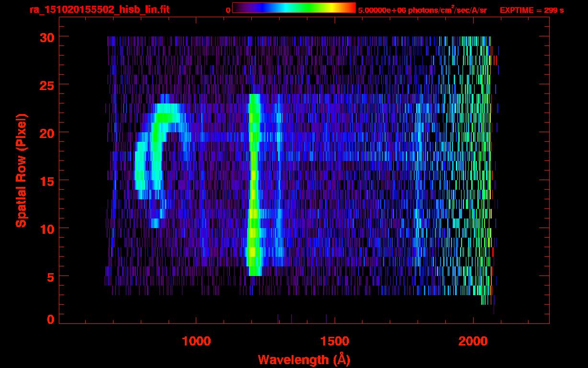Click the y-axis tick label 0
Image resolution: width=588 pixels, height=368 pixels.
[50, 319]
